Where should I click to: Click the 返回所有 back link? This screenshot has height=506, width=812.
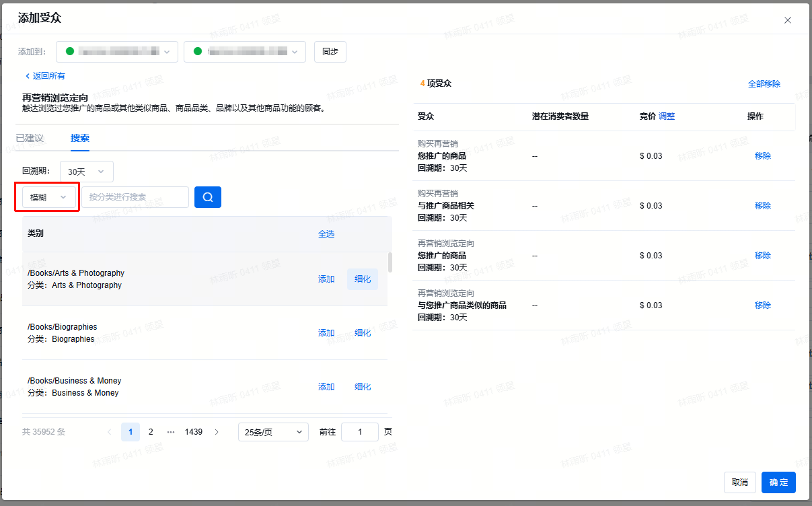(x=45, y=76)
